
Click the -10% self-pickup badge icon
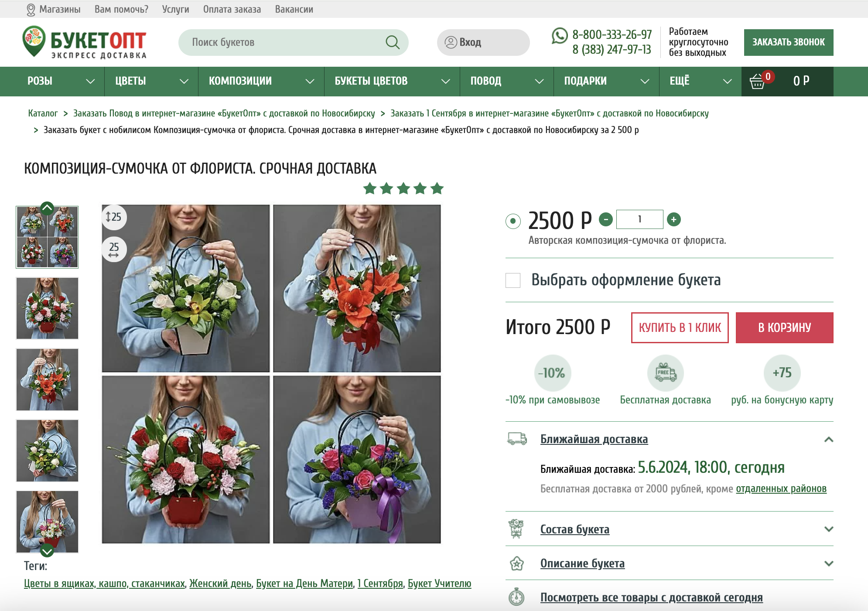tap(552, 373)
